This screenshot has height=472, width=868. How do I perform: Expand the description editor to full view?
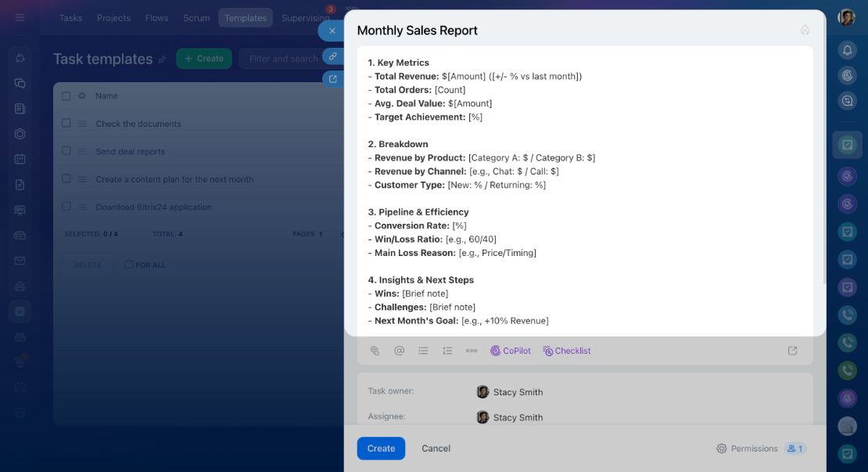tap(793, 351)
